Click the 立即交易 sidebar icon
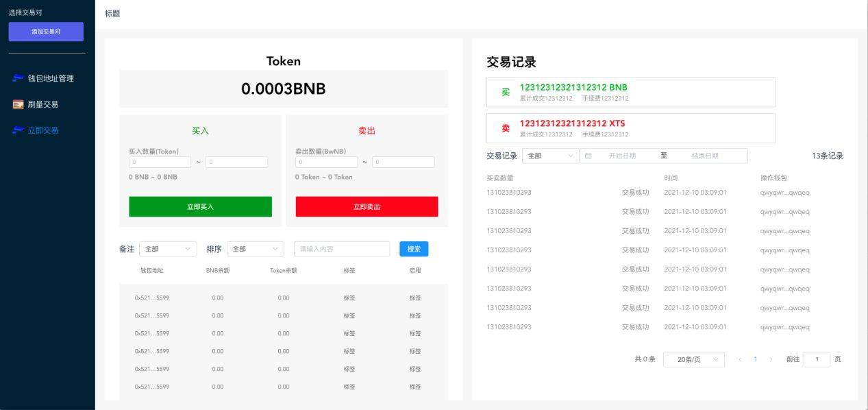Screen dimensions: 868x410 click(18, 130)
